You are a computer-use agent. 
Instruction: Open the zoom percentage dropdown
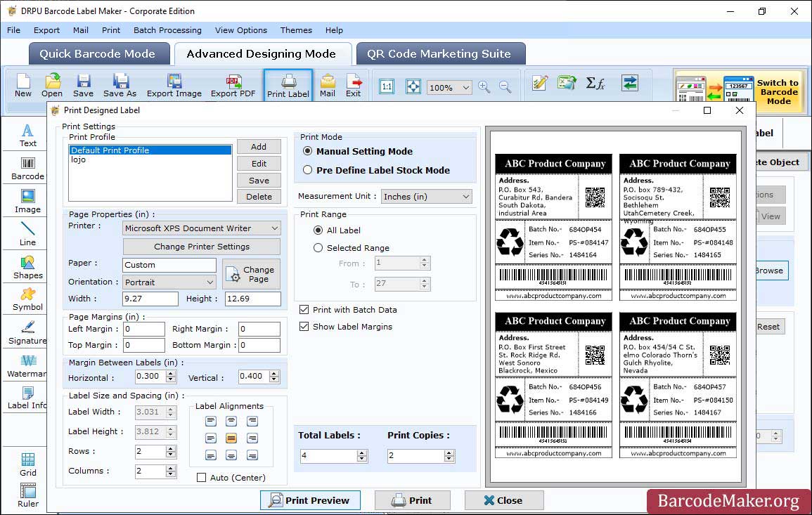point(449,87)
